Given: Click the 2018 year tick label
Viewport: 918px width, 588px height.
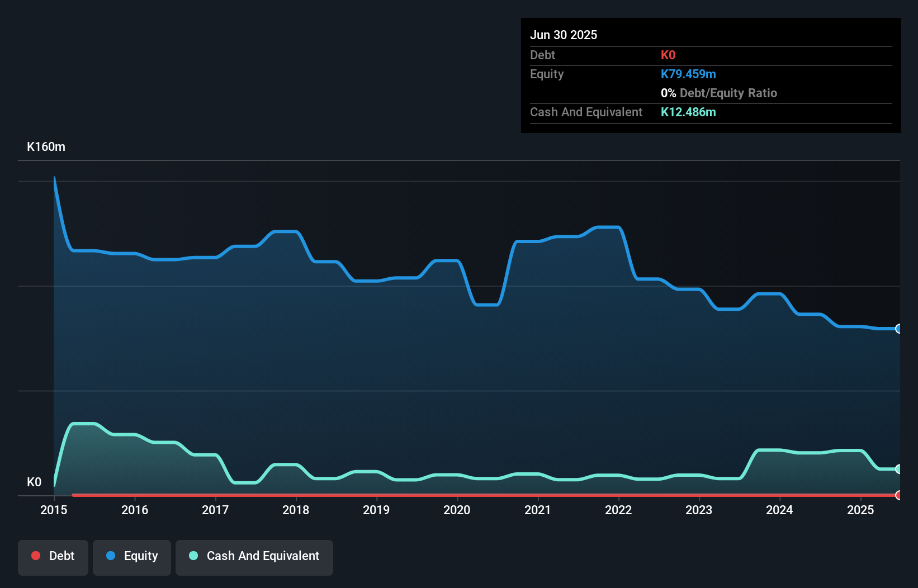Looking at the screenshot, I should (x=296, y=510).
